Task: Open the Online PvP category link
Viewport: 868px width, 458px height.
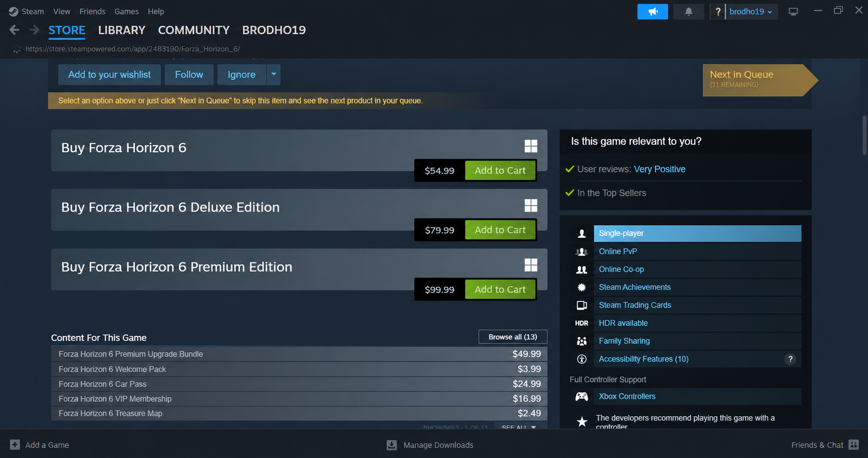Action: tap(698, 251)
